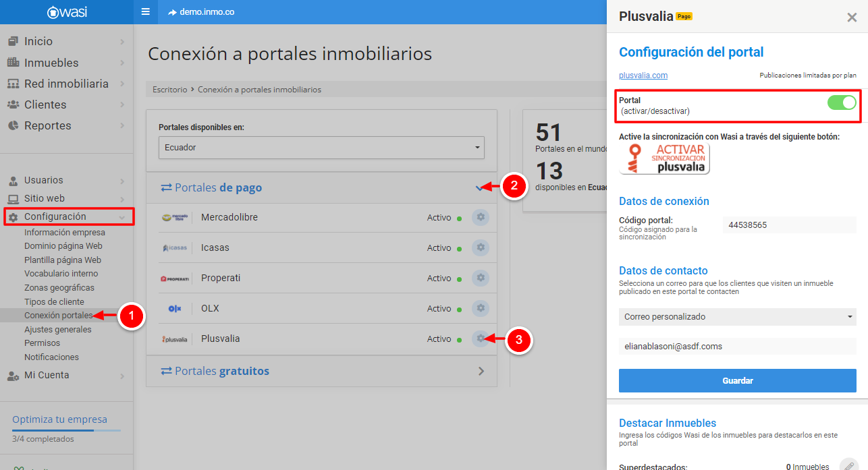Click the pencil edit icon beside Superdestacados
The width and height of the screenshot is (868, 470).
pyautogui.click(x=848, y=466)
